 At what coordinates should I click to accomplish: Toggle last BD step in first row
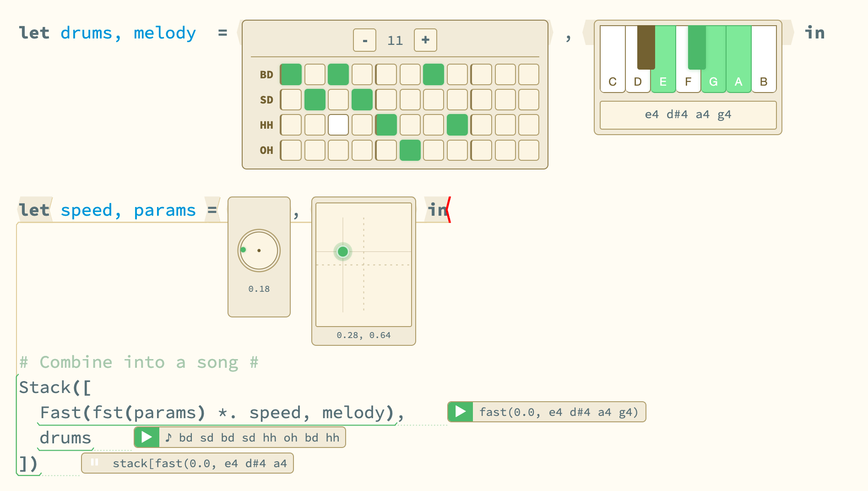tap(529, 75)
